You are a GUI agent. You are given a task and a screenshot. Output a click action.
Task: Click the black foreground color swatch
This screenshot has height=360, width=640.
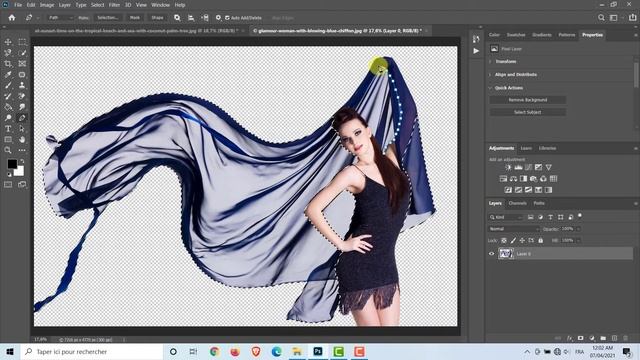(x=12, y=164)
